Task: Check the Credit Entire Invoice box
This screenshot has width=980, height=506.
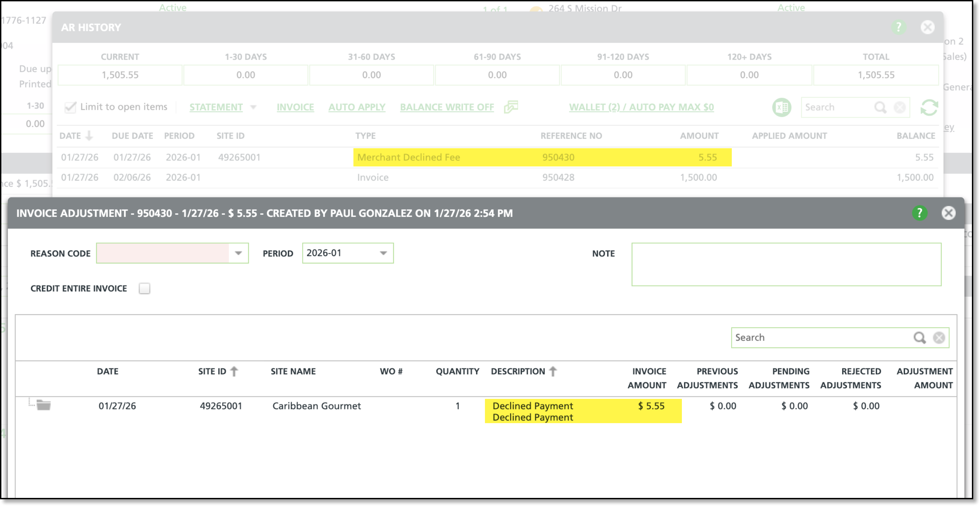Action: pos(145,289)
